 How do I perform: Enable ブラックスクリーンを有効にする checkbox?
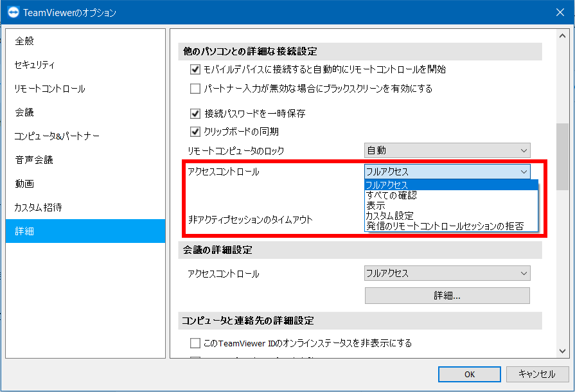point(195,89)
